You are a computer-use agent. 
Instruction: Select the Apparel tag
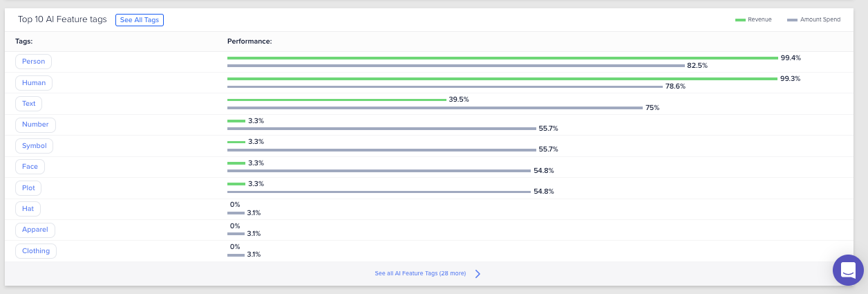[35, 230]
